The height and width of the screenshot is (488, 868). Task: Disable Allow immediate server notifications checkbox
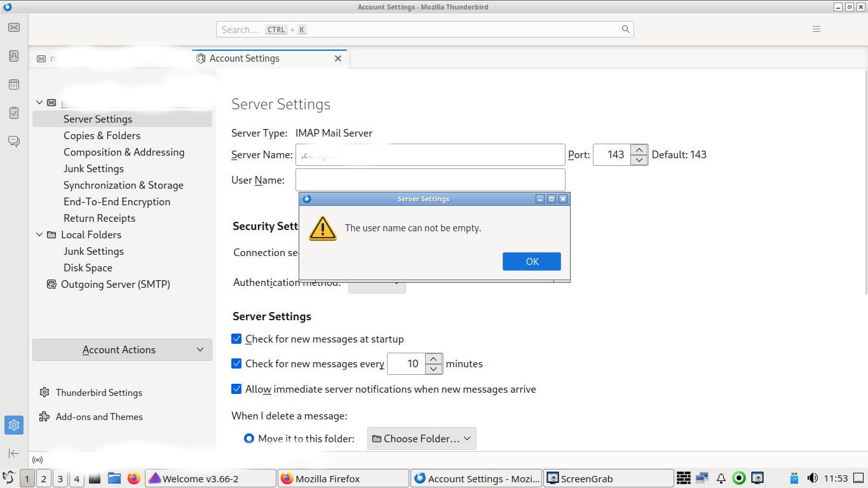[x=236, y=389]
